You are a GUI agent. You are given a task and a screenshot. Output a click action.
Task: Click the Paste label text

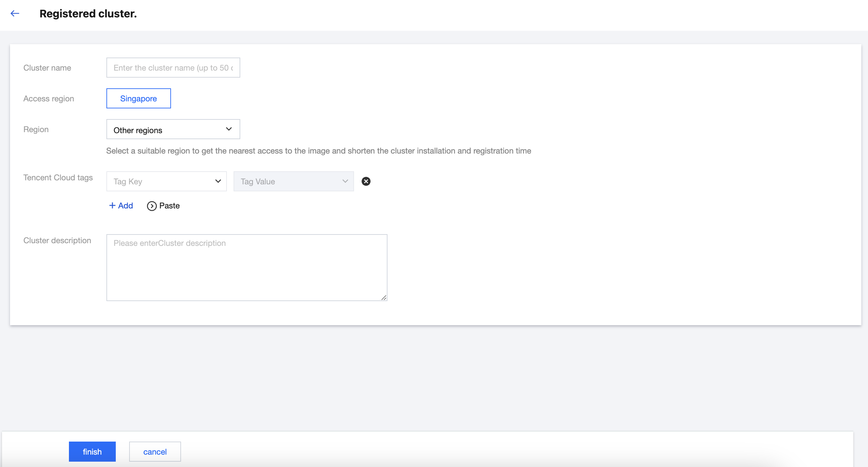(169, 205)
